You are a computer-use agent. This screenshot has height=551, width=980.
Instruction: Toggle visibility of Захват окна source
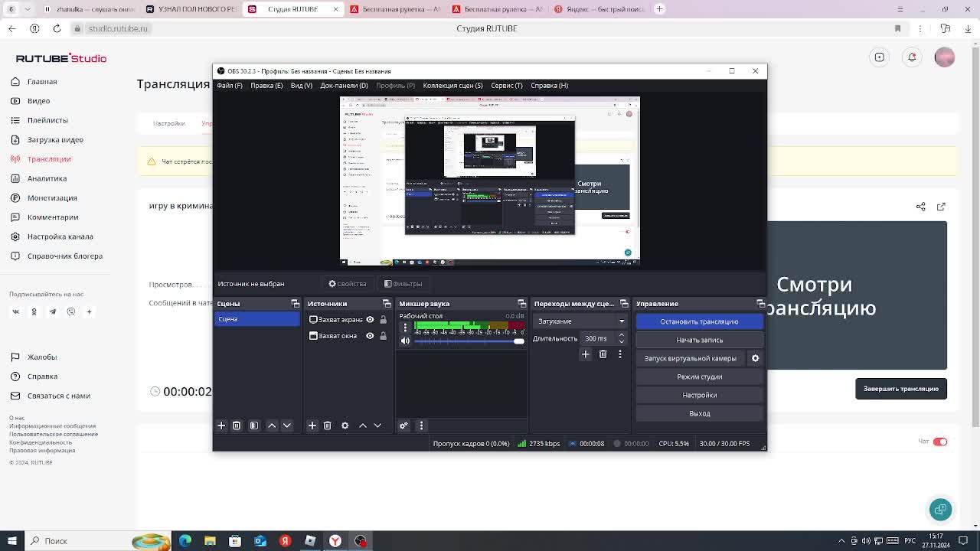point(370,336)
